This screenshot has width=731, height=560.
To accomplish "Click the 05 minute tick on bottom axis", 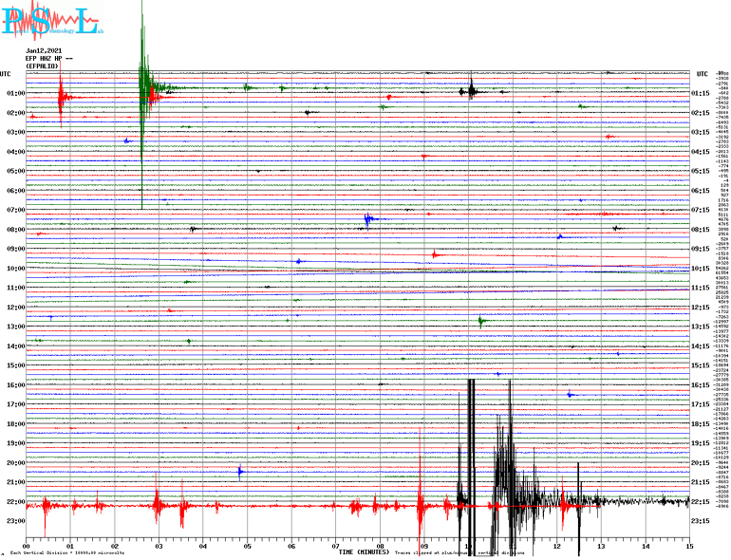I will click(x=247, y=546).
